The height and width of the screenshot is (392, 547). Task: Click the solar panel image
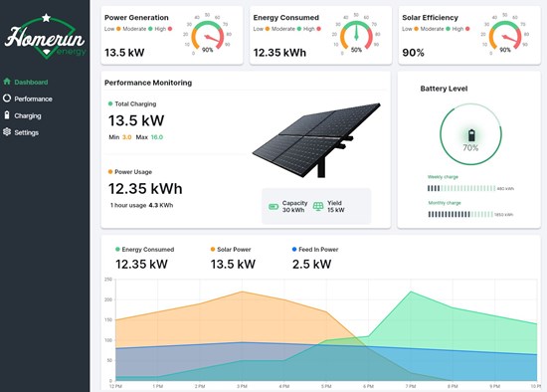(x=316, y=140)
